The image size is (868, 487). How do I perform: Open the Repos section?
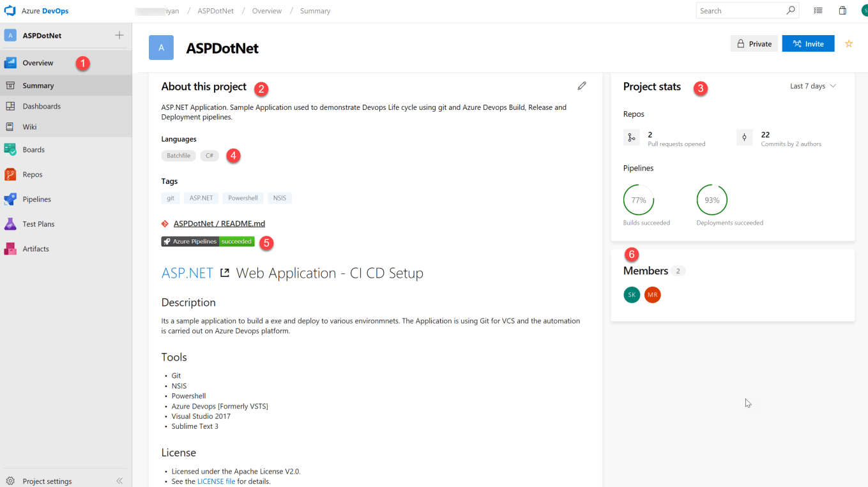(32, 174)
